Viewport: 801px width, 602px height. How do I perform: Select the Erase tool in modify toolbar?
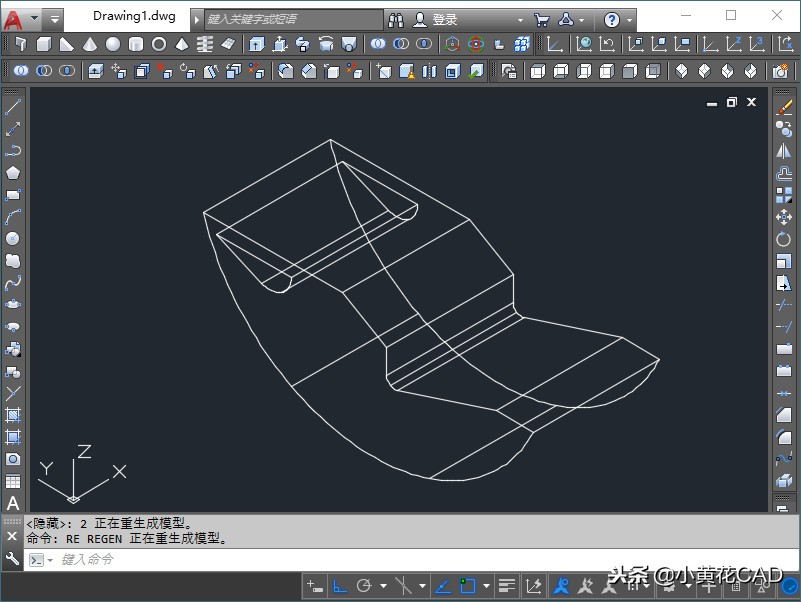click(x=784, y=107)
